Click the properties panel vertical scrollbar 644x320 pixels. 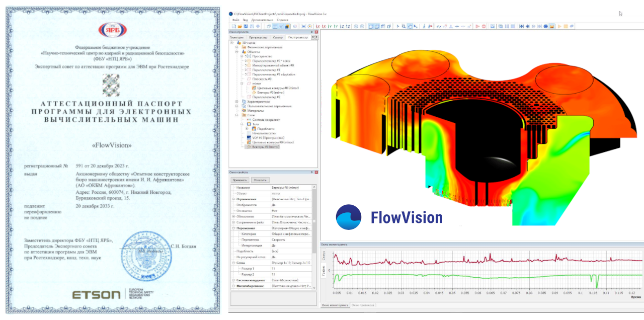coord(314,237)
